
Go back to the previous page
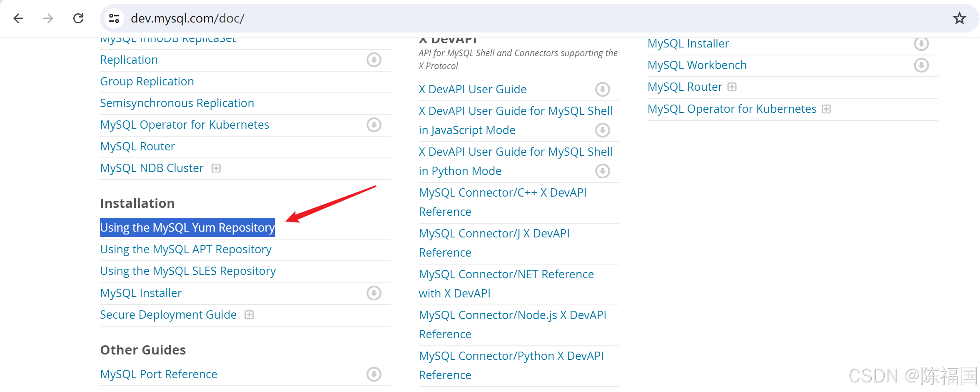[18, 18]
